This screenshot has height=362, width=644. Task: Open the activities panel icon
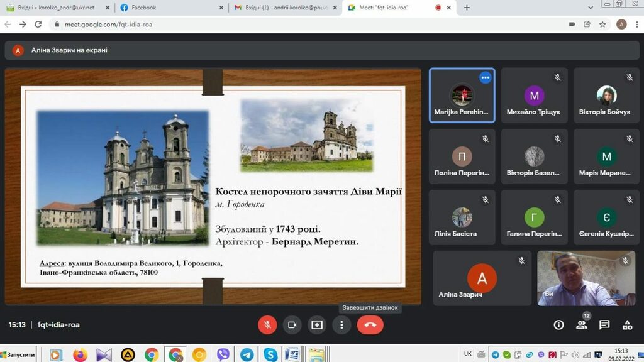point(627,325)
